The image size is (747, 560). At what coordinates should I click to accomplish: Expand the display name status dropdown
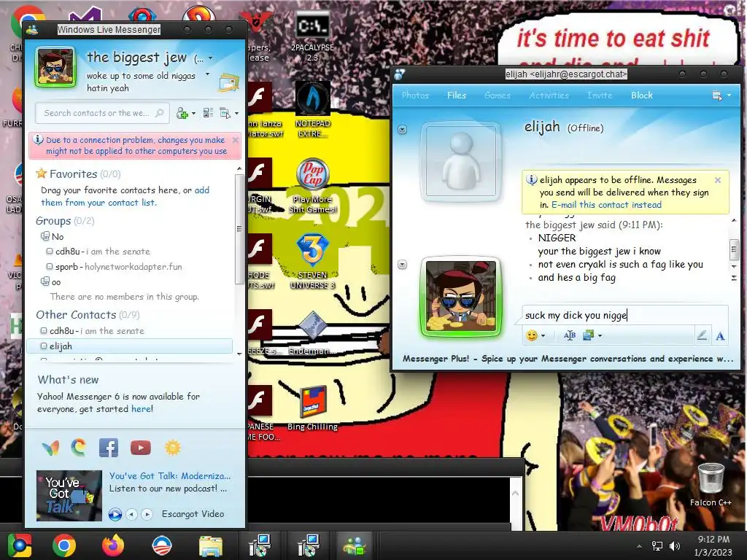click(x=211, y=58)
